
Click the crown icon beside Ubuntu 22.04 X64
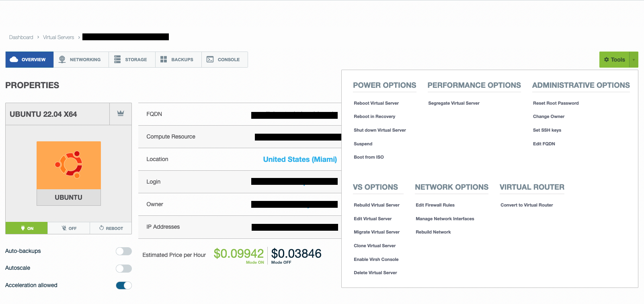pos(120,114)
